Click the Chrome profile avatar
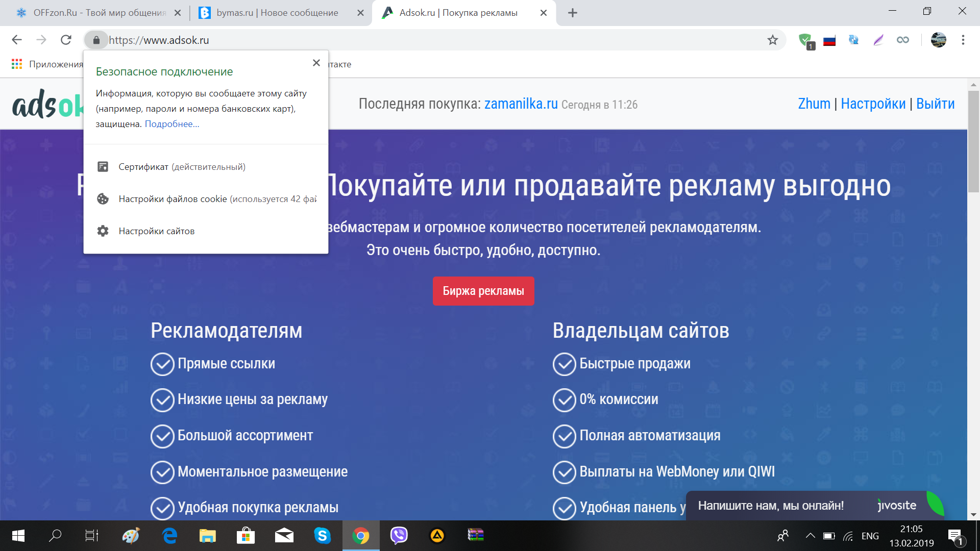This screenshot has height=551, width=980. tap(938, 40)
